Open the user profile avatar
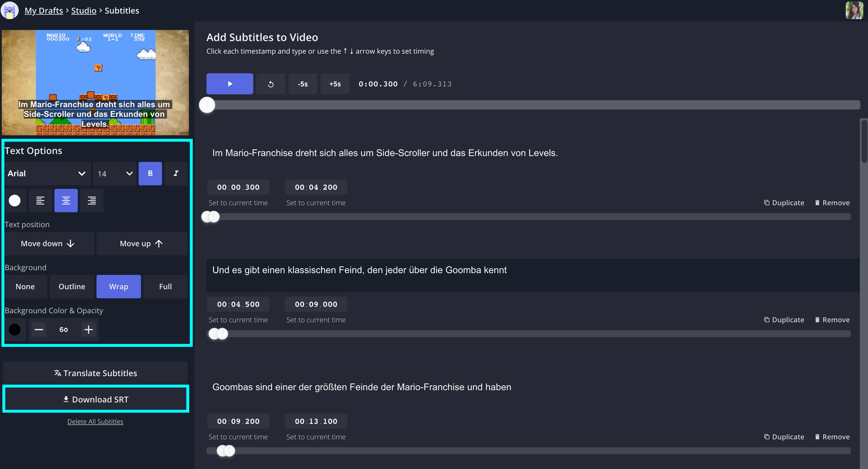The width and height of the screenshot is (868, 469). point(854,10)
